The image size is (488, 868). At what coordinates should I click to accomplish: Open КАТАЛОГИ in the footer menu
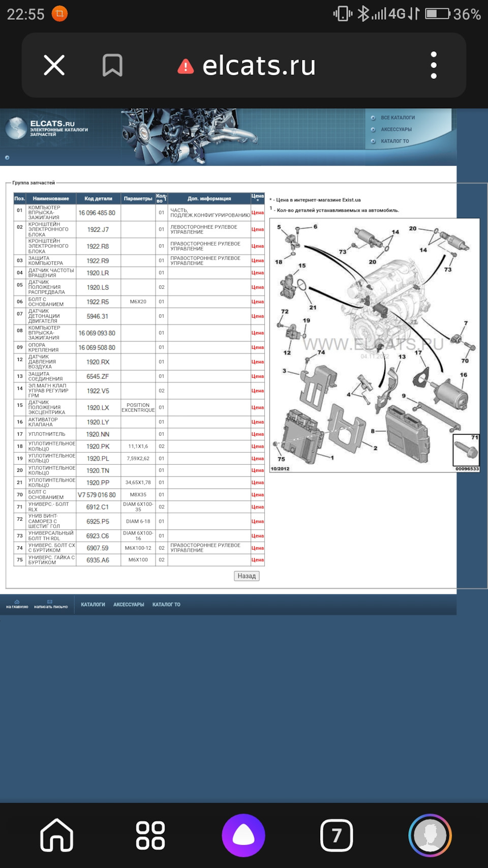pos(93,605)
